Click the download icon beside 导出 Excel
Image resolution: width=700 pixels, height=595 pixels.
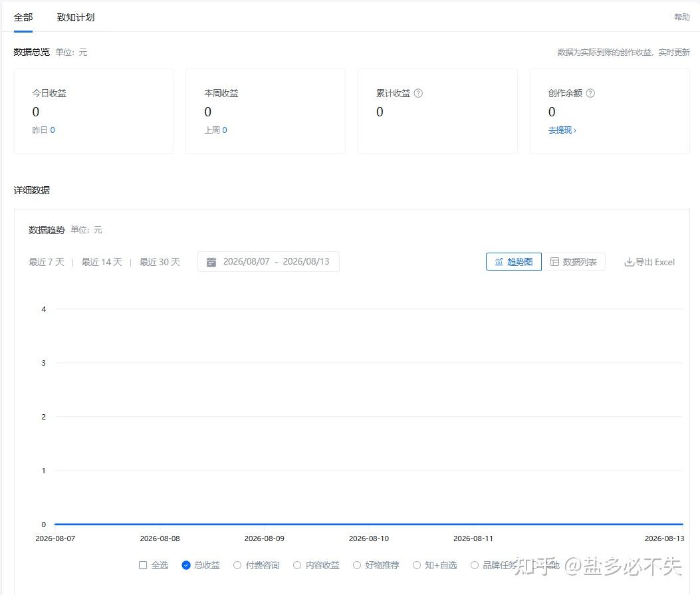(629, 262)
